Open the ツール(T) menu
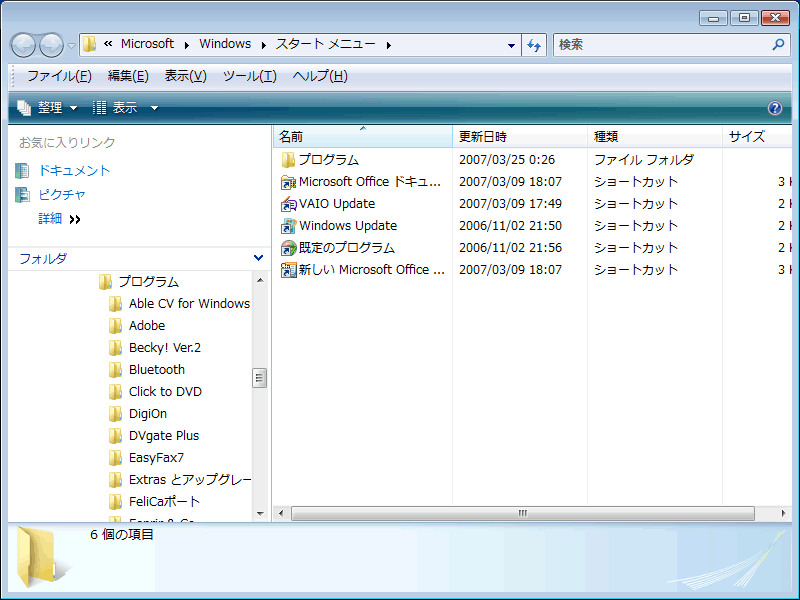The width and height of the screenshot is (800, 600). pyautogui.click(x=249, y=76)
